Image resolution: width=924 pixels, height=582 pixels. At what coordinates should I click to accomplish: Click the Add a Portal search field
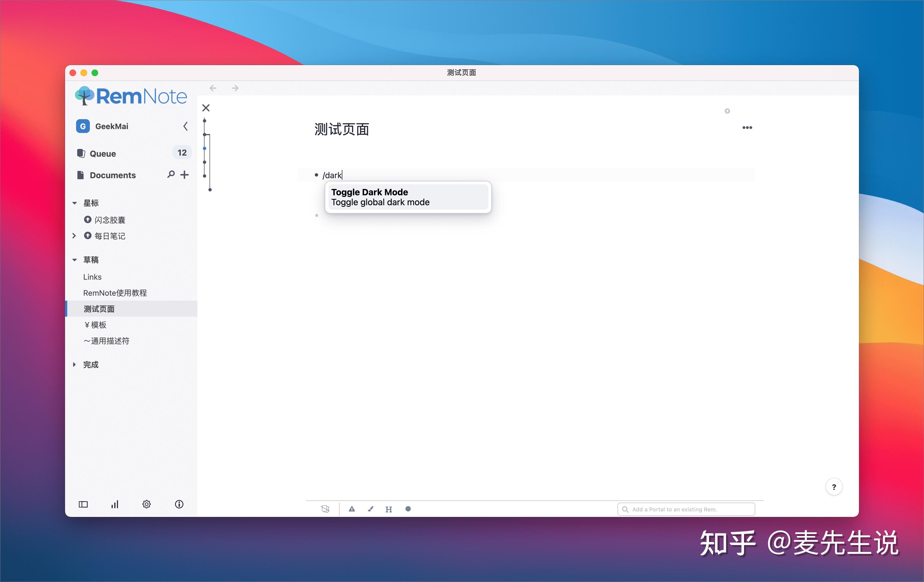coord(687,509)
